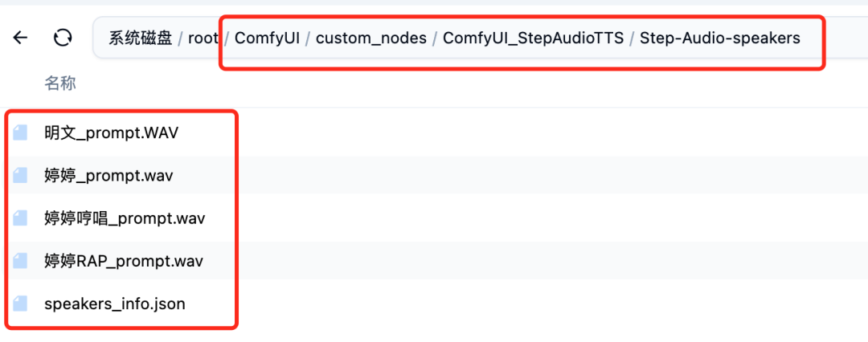
Task: Click the file icon beside 婷婷_prompt.wav
Action: click(x=21, y=175)
